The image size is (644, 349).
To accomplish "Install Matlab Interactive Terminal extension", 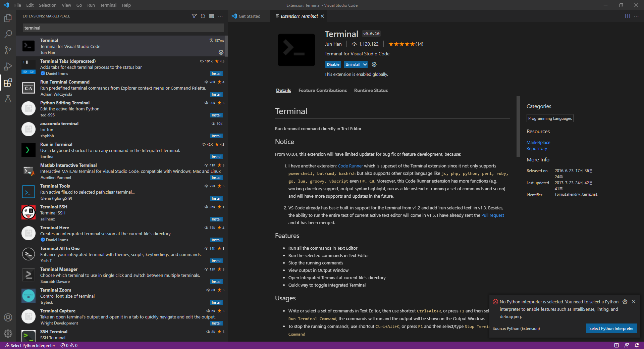I will point(216,178).
